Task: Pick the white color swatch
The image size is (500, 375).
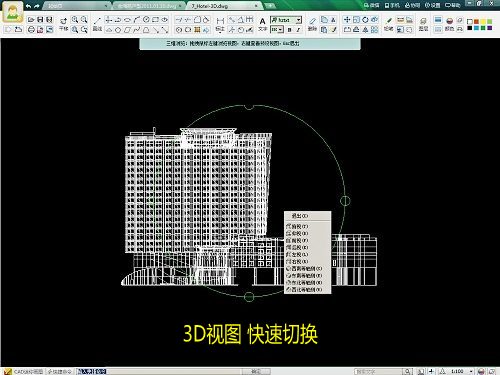Action: 470,22
